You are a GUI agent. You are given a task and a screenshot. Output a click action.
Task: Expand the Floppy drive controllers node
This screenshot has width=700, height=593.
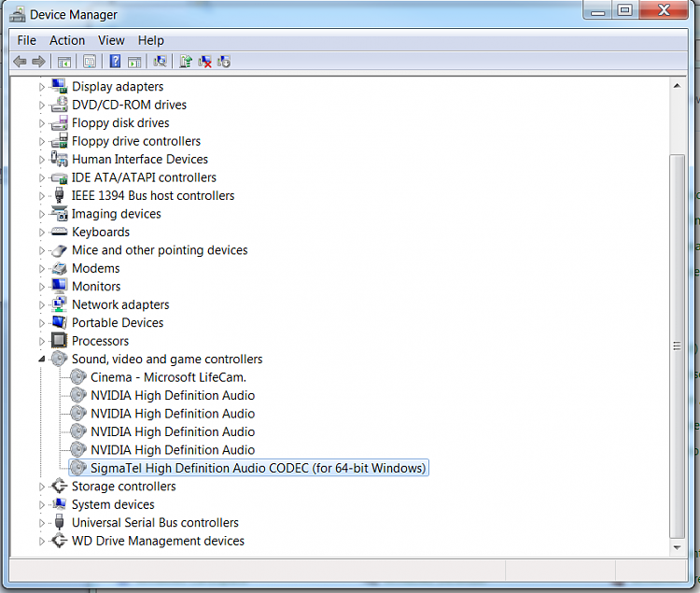(41, 142)
